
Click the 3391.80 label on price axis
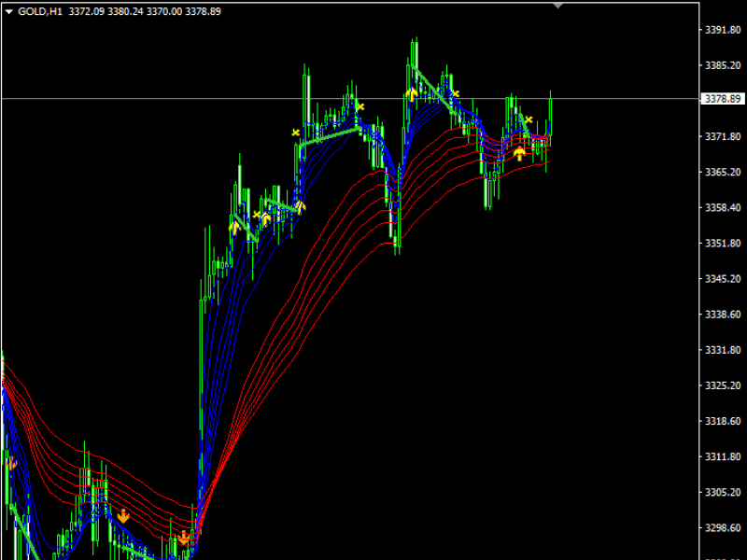(x=722, y=31)
